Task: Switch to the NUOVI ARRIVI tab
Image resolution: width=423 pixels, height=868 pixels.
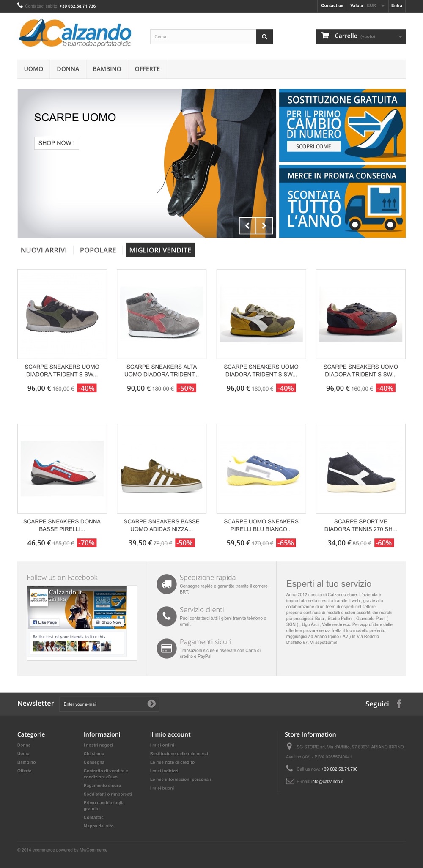Action: click(x=44, y=250)
